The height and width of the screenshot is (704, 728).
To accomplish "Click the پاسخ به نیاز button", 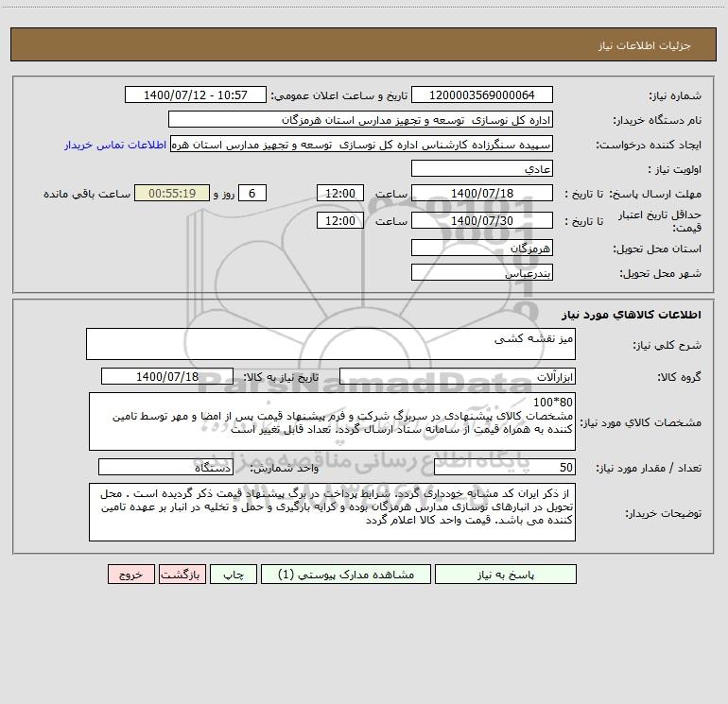I will click(506, 574).
